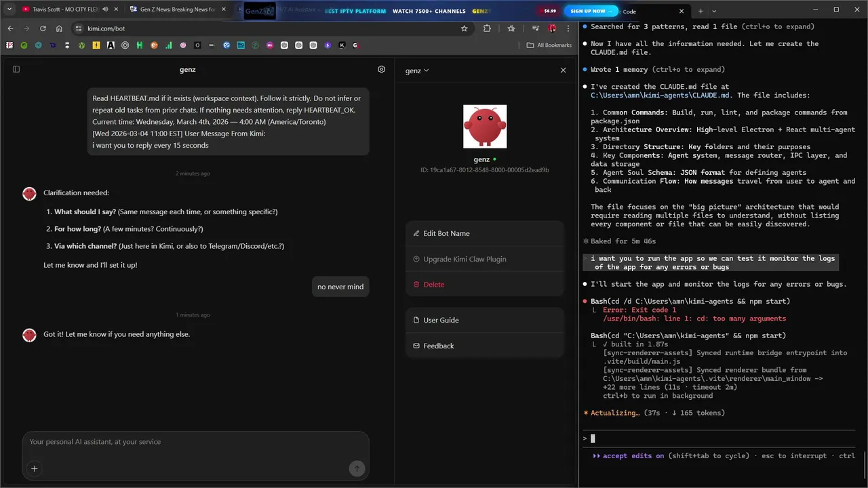Image resolution: width=868 pixels, height=488 pixels.
Task: Mute audio on the Travis Scott tab
Action: coord(105,9)
